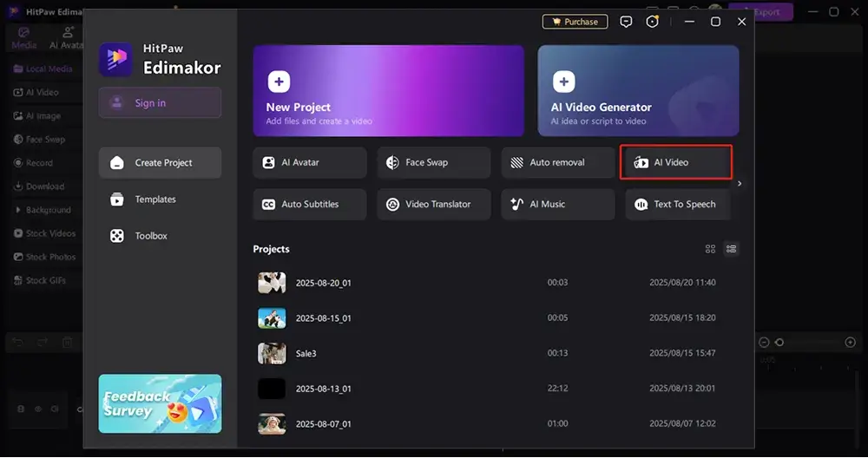This screenshot has width=868, height=458.
Task: Click Stock GIFs in the background sidebar
Action: (39, 280)
